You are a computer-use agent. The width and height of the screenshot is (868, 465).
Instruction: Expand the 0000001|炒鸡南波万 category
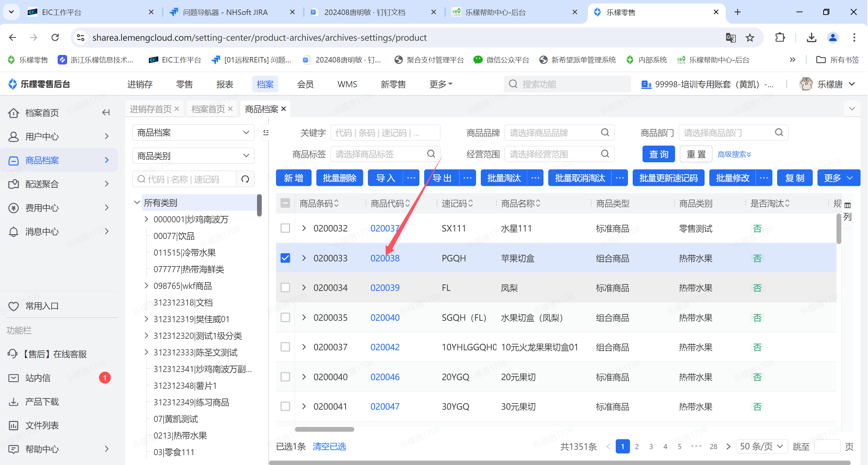click(146, 219)
